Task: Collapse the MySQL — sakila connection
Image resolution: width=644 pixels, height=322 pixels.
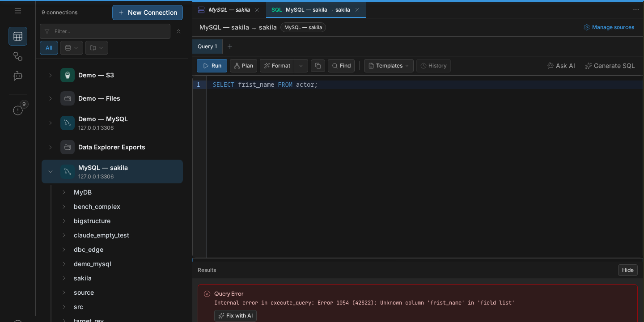Action: click(51, 172)
